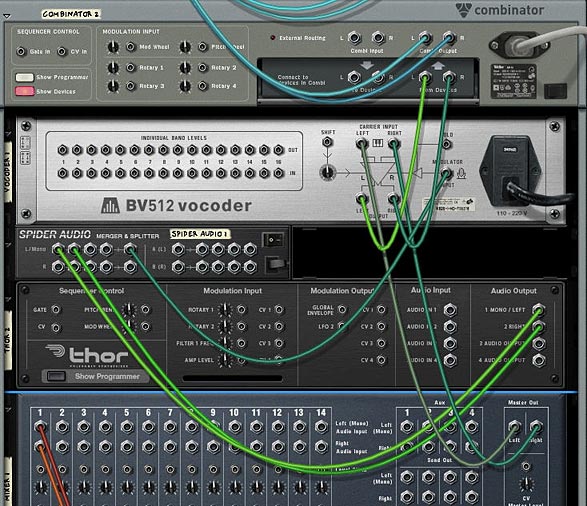Click the Combinator 2 name tape label
The width and height of the screenshot is (587, 506).
coord(70,14)
